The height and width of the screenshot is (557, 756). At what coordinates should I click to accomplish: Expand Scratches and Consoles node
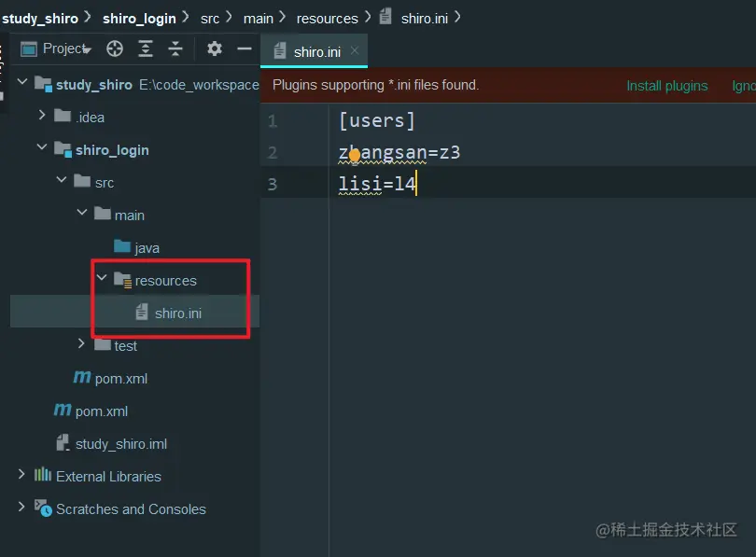(x=21, y=507)
